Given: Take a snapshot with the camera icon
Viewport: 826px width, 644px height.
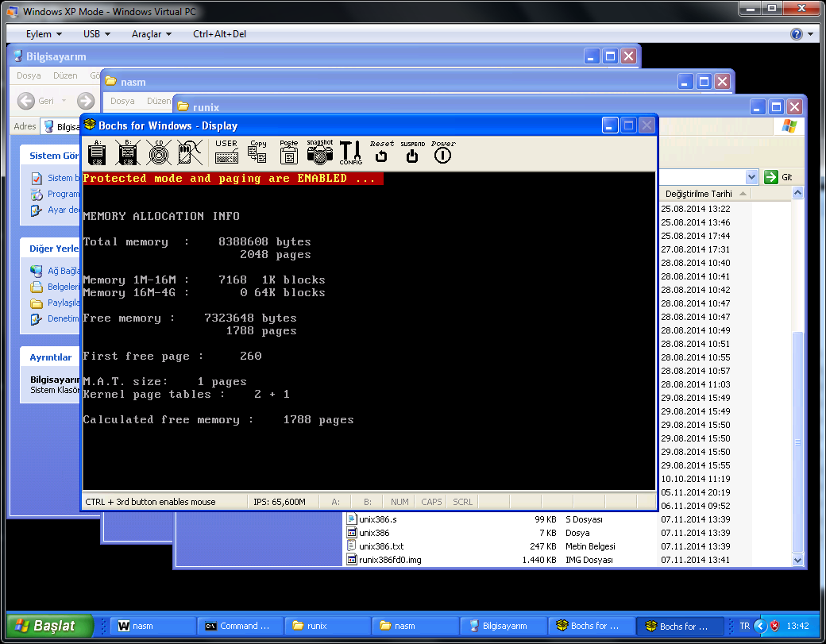Looking at the screenshot, I should pos(320,152).
